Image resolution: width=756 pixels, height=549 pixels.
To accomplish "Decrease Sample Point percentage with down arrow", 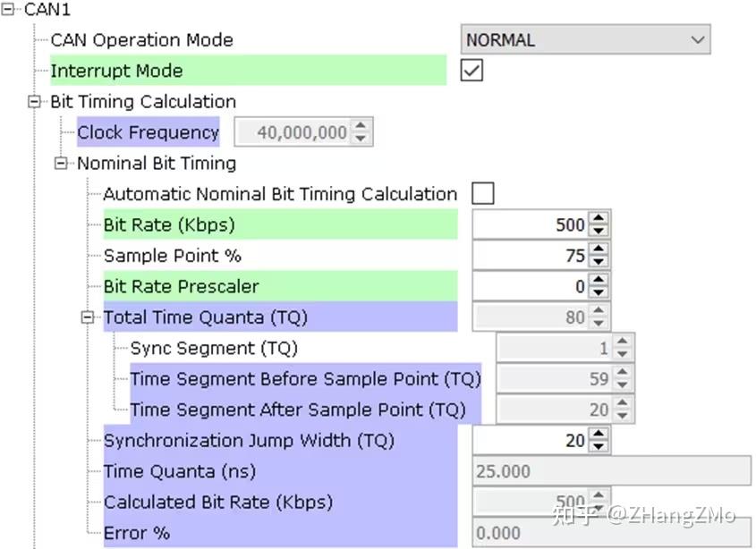I will tap(599, 261).
